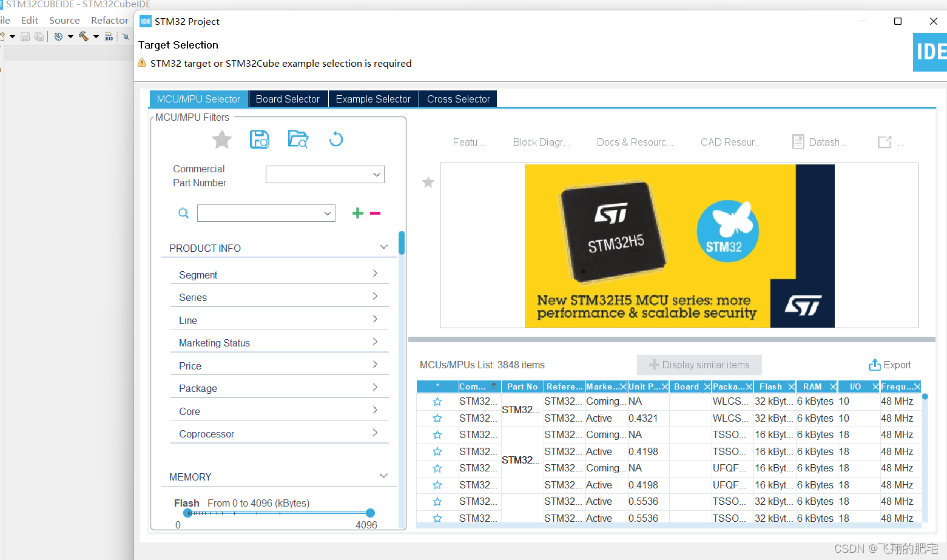947x560 pixels.
Task: Expand the Core filter
Action: click(x=375, y=410)
